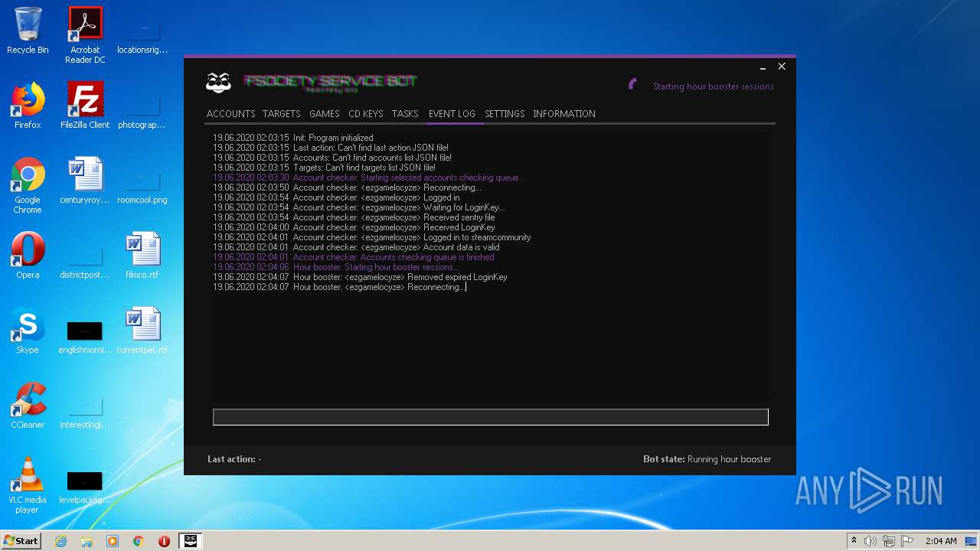Click 'Starting selected accounts checking queue' log line

pyautogui.click(x=369, y=178)
